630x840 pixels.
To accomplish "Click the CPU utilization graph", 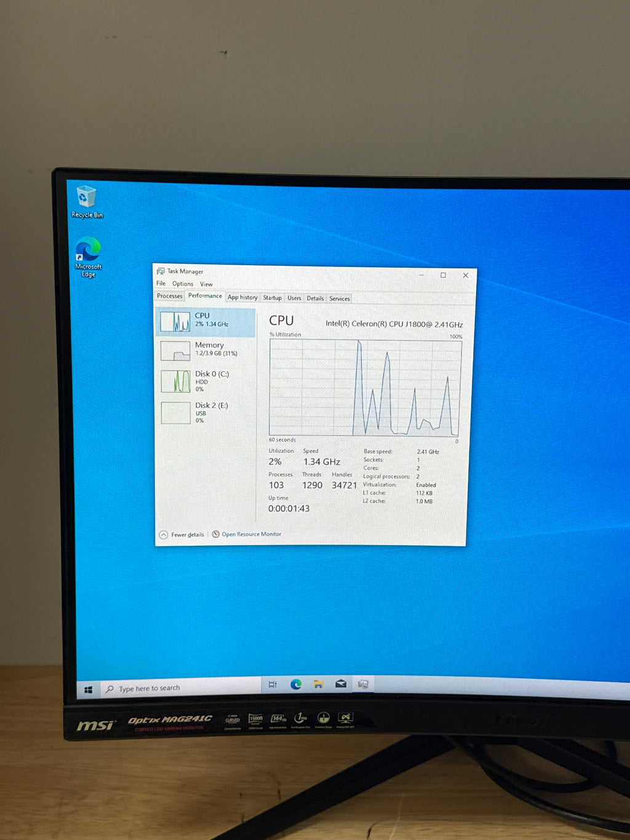I will coord(365,388).
